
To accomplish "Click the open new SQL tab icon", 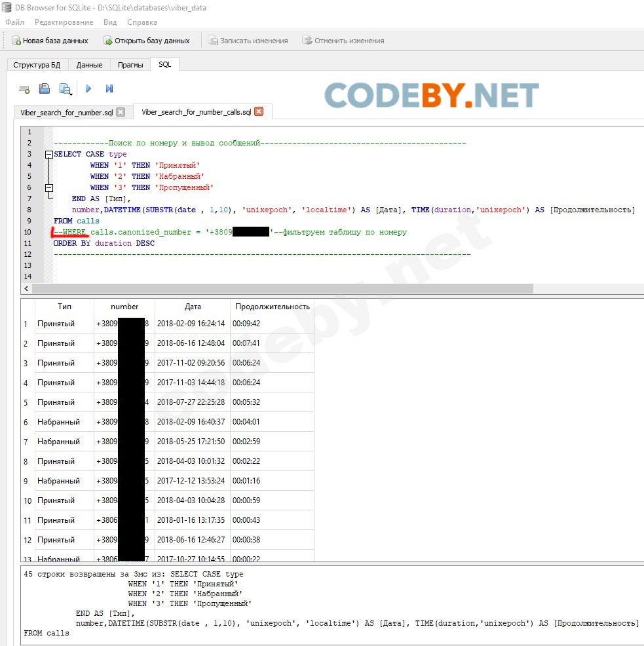I will [x=24, y=89].
